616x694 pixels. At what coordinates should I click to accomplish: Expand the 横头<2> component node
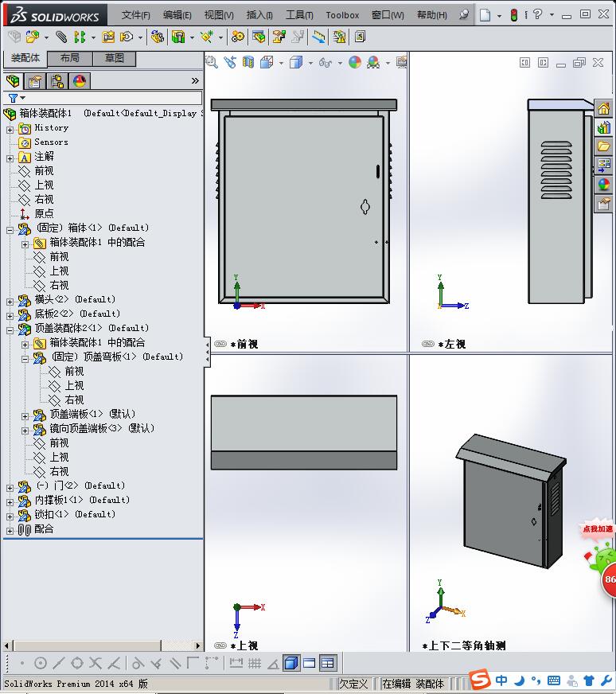click(10, 302)
